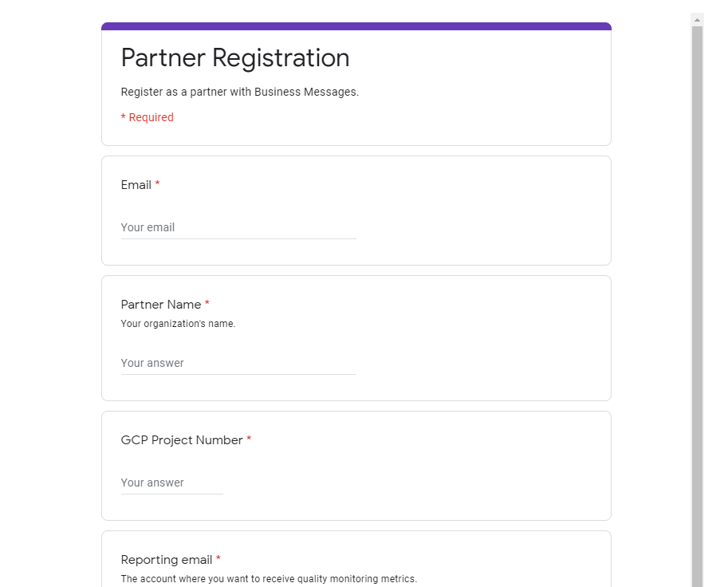Click the Partner Name answer field
728x587 pixels.
[238, 363]
